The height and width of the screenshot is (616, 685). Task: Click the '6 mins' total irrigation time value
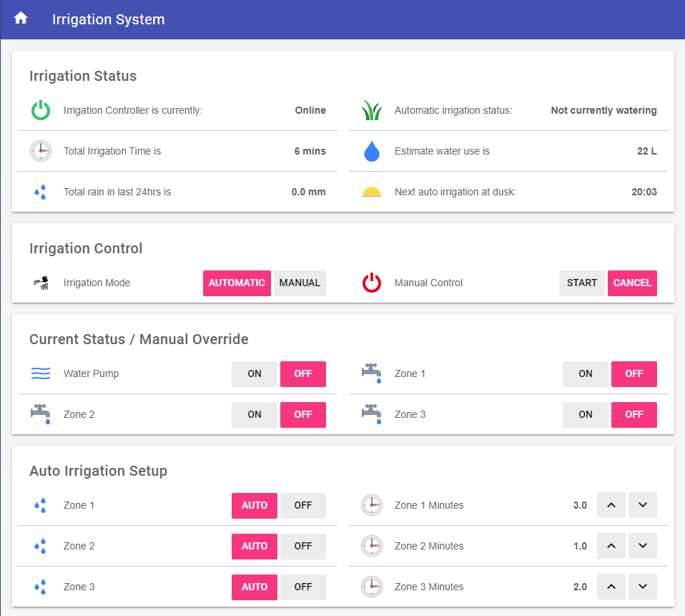tap(310, 151)
